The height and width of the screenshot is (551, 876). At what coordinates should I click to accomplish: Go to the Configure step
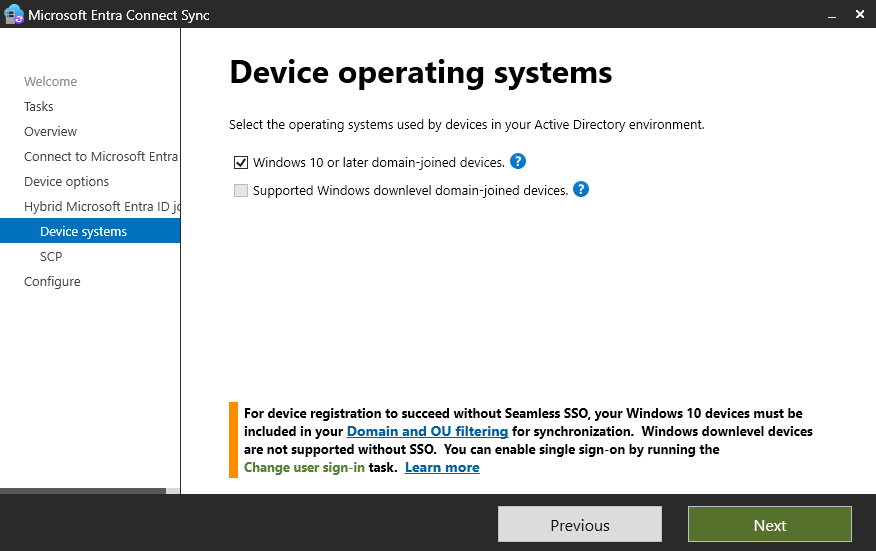pyautogui.click(x=52, y=282)
